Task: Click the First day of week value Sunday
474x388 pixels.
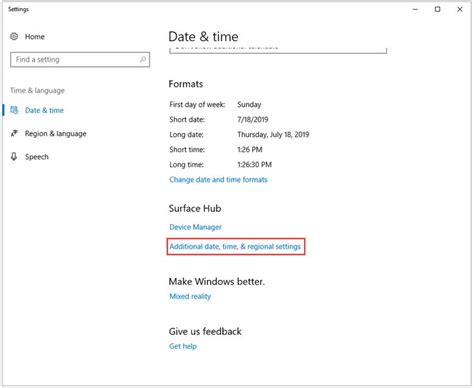Action: 249,105
